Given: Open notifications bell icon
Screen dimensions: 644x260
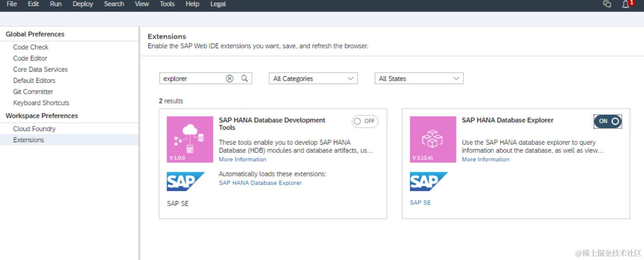Looking at the screenshot, I should click(x=626, y=4).
